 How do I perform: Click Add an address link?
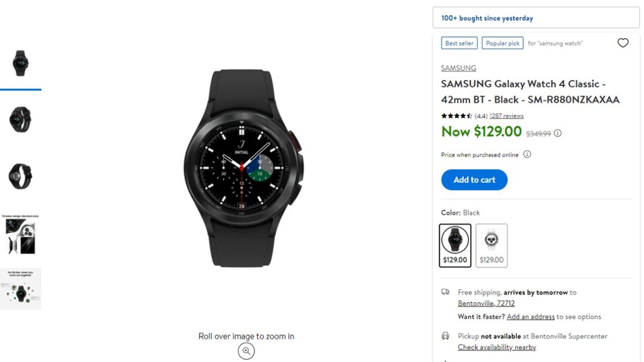tap(530, 316)
